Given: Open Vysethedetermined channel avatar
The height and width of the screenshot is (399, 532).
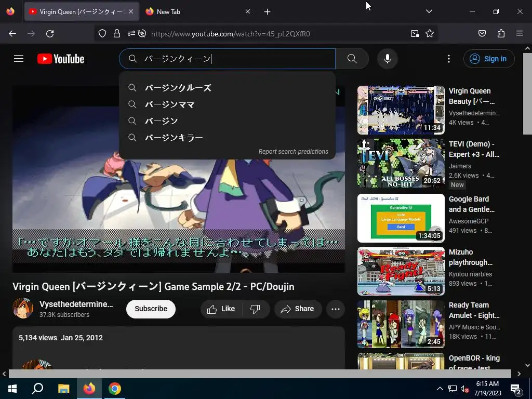Looking at the screenshot, I should click(x=23, y=308).
